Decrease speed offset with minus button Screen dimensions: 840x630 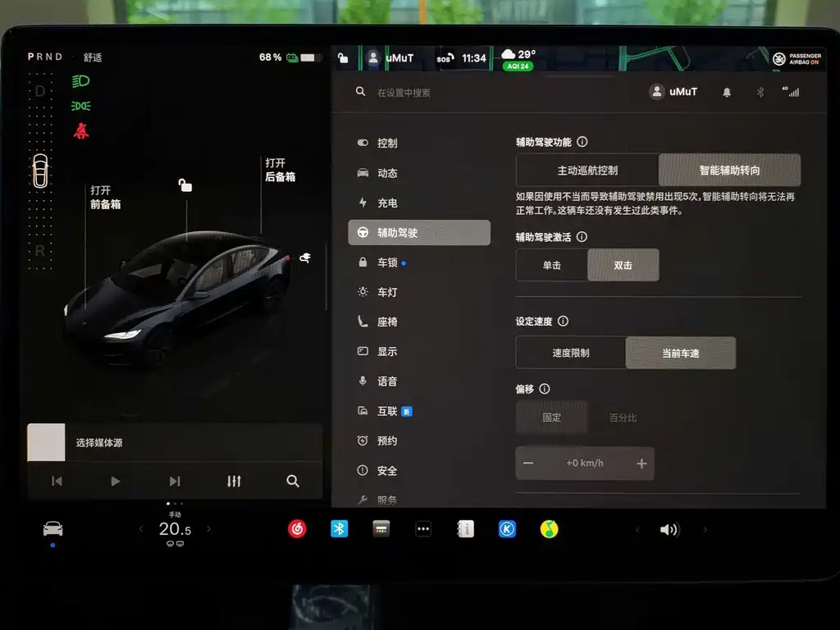528,463
